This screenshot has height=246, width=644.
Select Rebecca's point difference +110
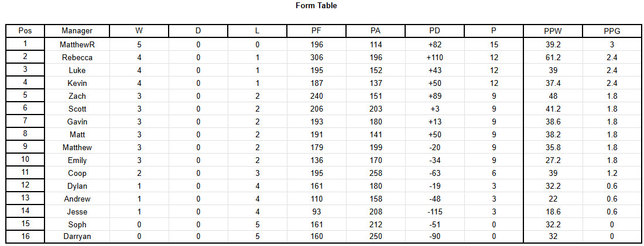434,58
